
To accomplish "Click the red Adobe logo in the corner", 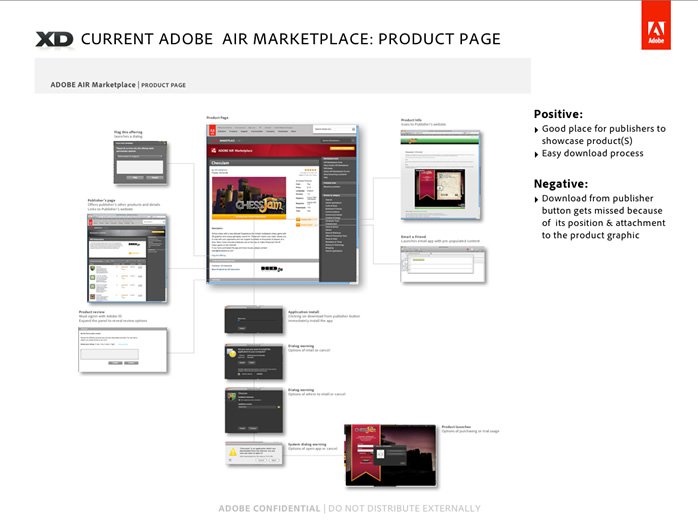I will [656, 25].
